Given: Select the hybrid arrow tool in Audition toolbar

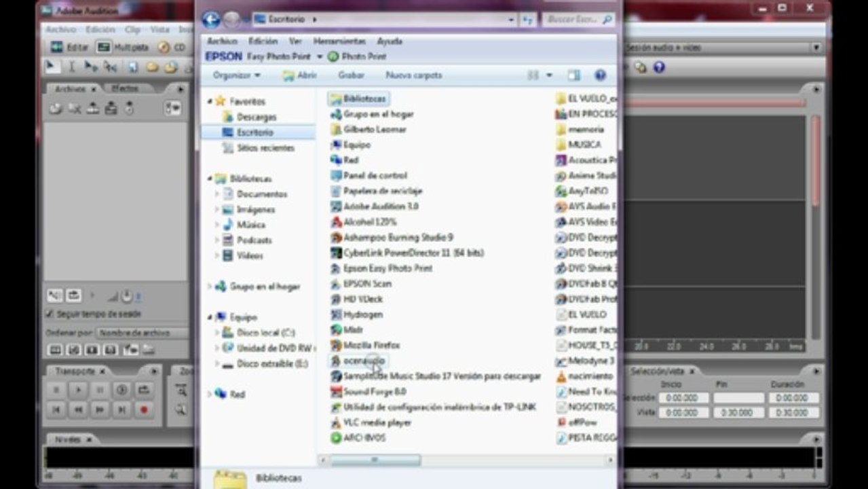Looking at the screenshot, I should point(52,67).
